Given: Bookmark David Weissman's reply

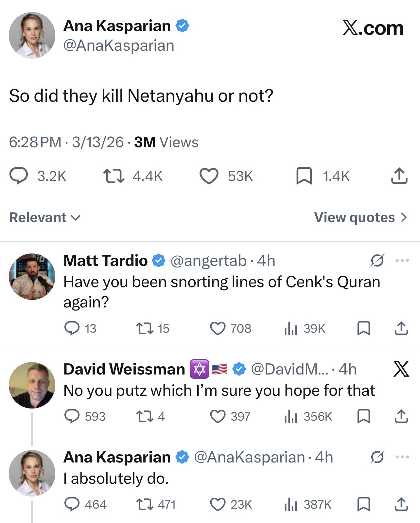Looking at the screenshot, I should 363,417.
